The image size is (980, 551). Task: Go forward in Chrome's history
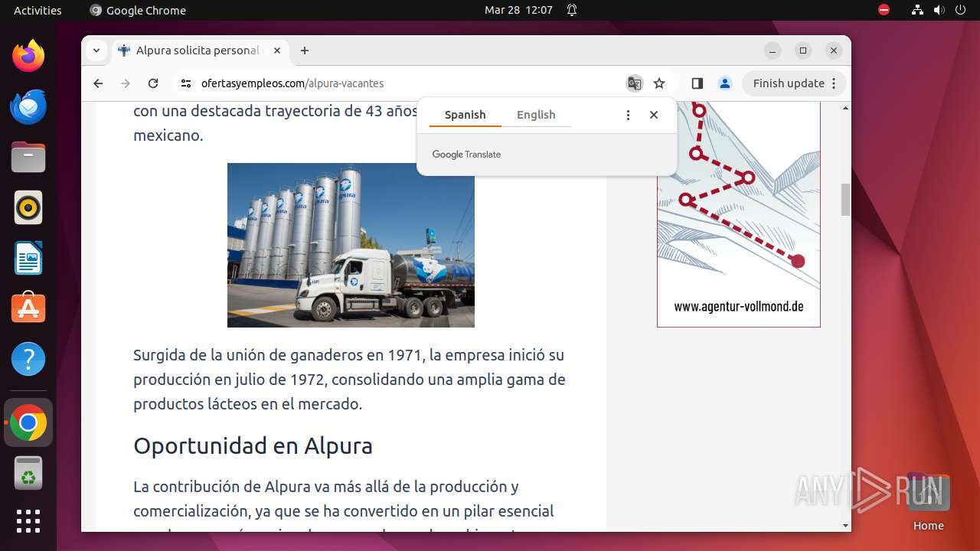pyautogui.click(x=126, y=83)
